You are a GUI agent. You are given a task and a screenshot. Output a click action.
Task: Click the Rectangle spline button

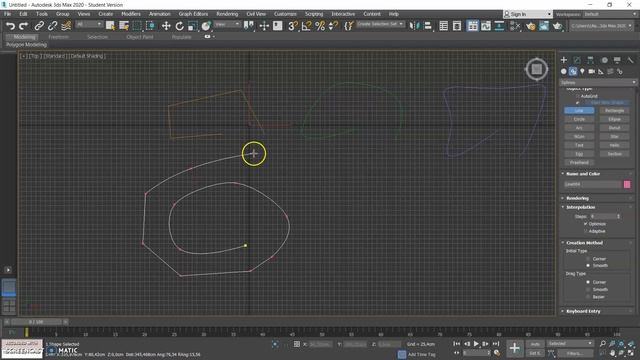coord(614,111)
